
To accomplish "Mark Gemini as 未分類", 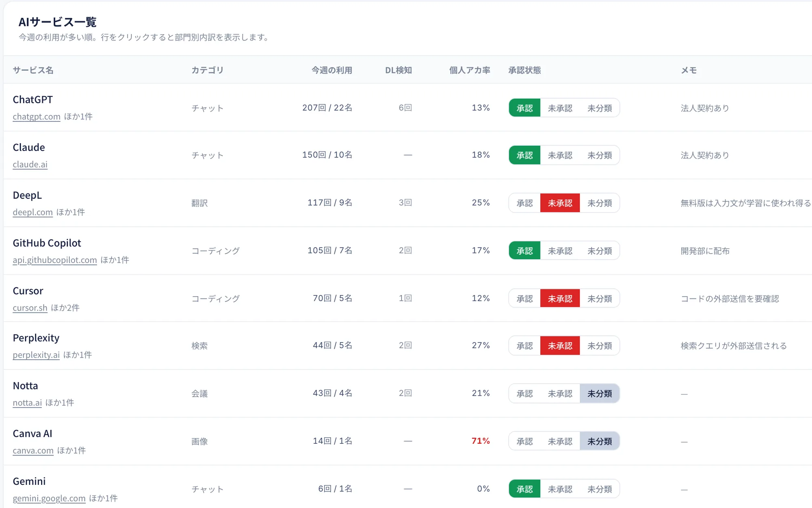I will pos(600,489).
